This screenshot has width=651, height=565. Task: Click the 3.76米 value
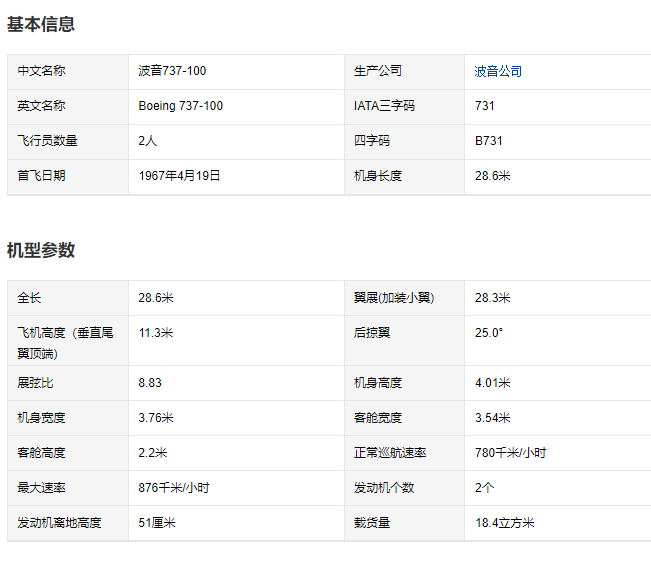(x=156, y=418)
